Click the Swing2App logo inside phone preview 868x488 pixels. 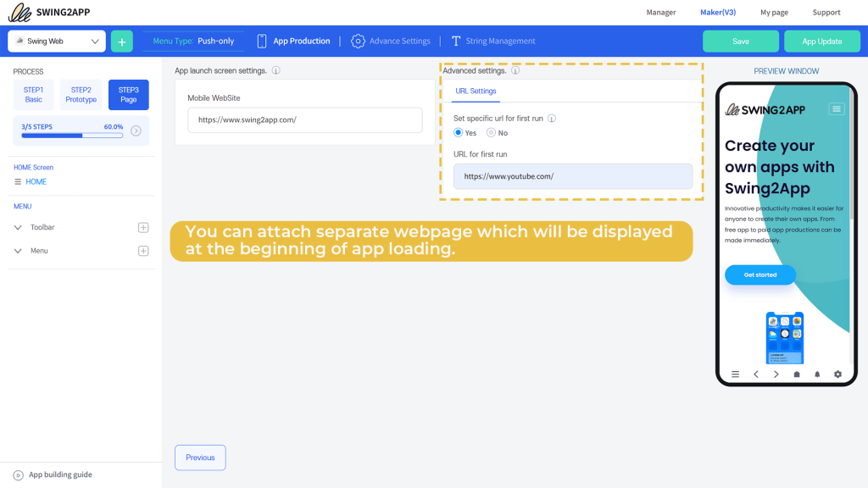(765, 109)
